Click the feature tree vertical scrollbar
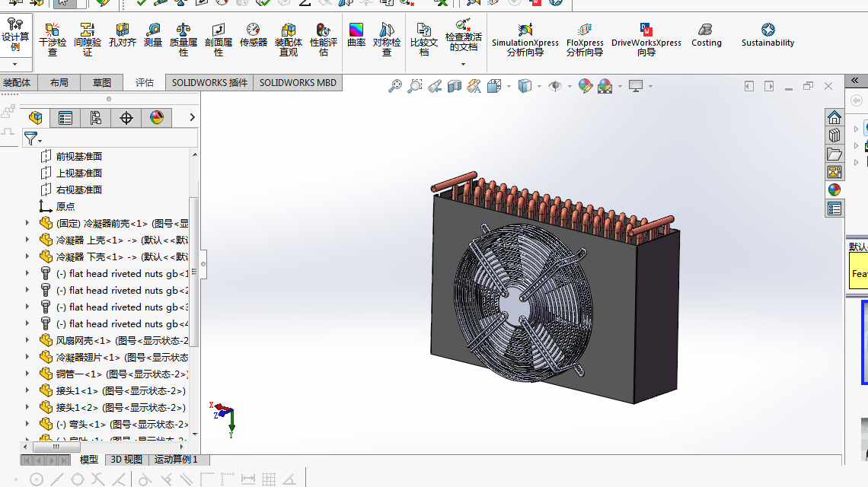The height and width of the screenshot is (487, 868). pyautogui.click(x=194, y=271)
